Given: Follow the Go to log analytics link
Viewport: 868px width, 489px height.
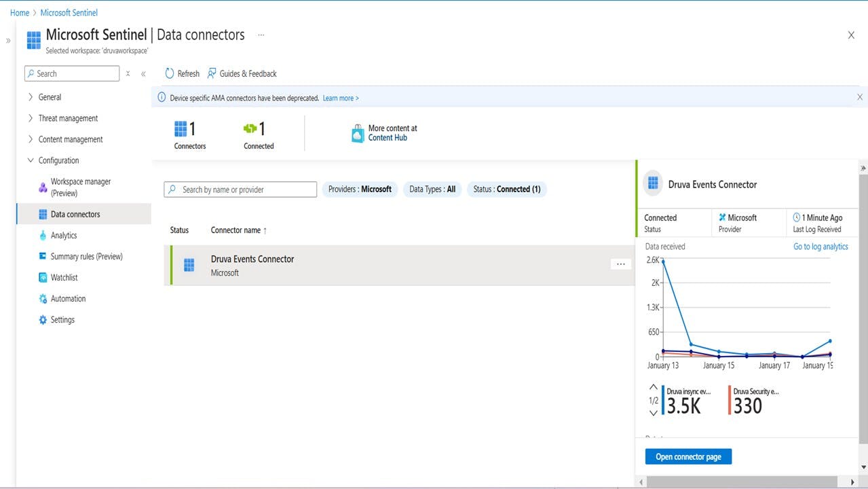Looking at the screenshot, I should click(x=820, y=247).
